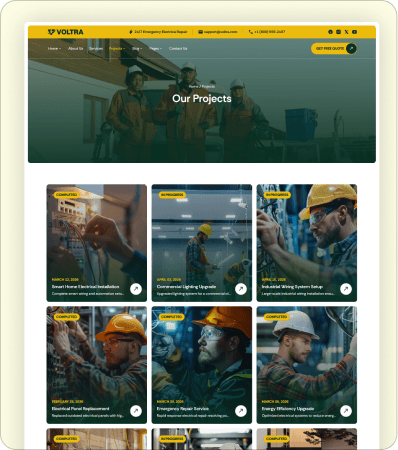Screen dimensions: 398x450
Task: Click description text under Emergency Repair Service
Action: coord(193,416)
